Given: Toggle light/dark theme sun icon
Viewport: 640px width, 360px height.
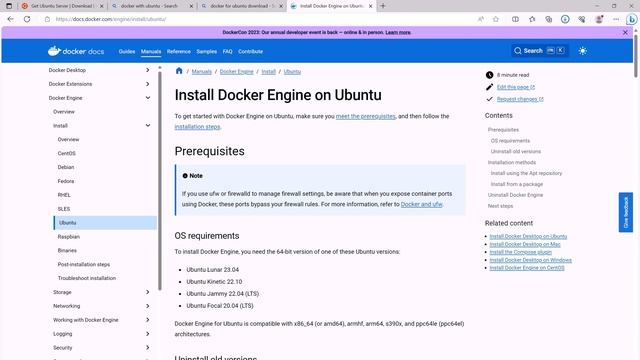Looking at the screenshot, I should pyautogui.click(x=582, y=51).
